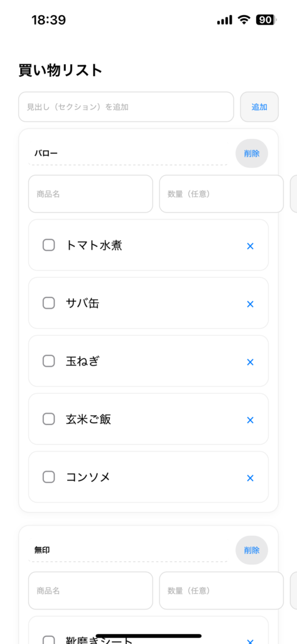Mark 玉ねぎ as bought
The height and width of the screenshot is (644, 297).
click(x=49, y=361)
